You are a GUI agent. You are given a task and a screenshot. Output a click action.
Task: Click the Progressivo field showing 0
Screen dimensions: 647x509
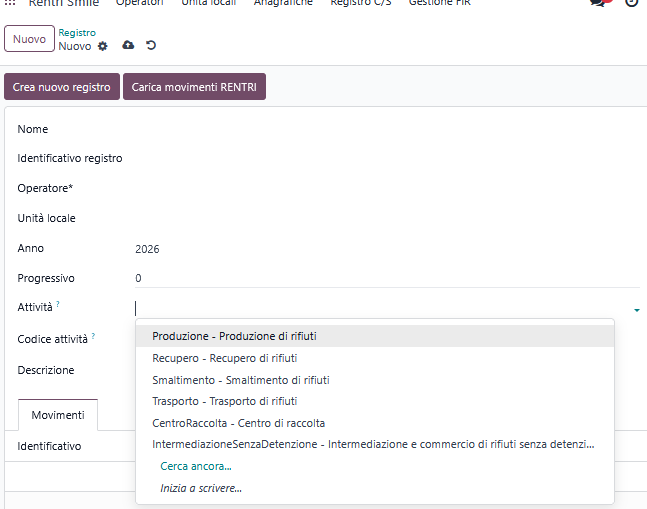[x=387, y=278]
